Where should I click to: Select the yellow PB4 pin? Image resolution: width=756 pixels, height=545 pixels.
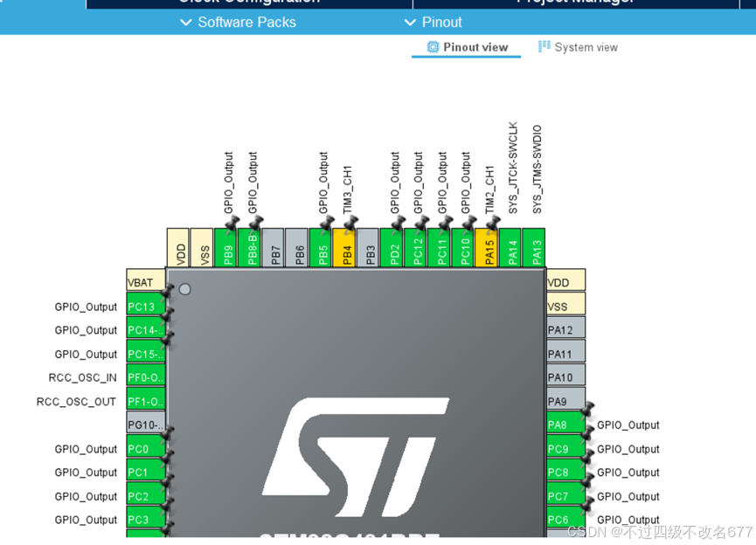click(344, 248)
